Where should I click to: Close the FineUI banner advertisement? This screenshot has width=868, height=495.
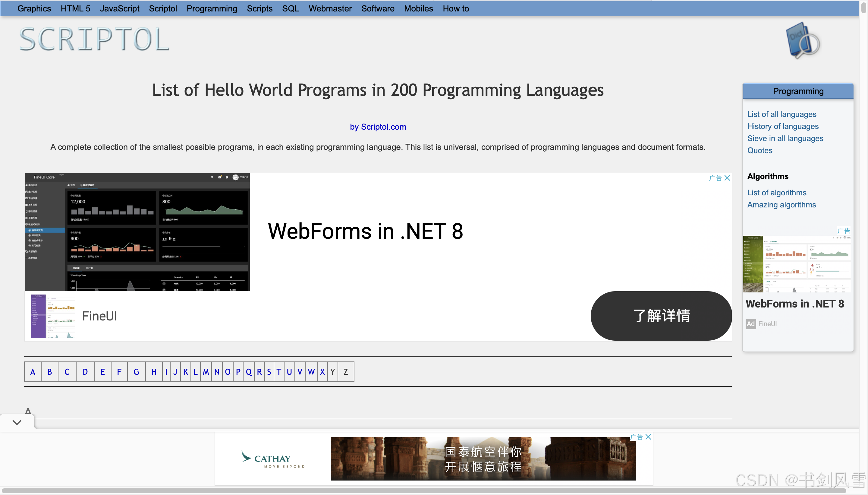tap(727, 178)
